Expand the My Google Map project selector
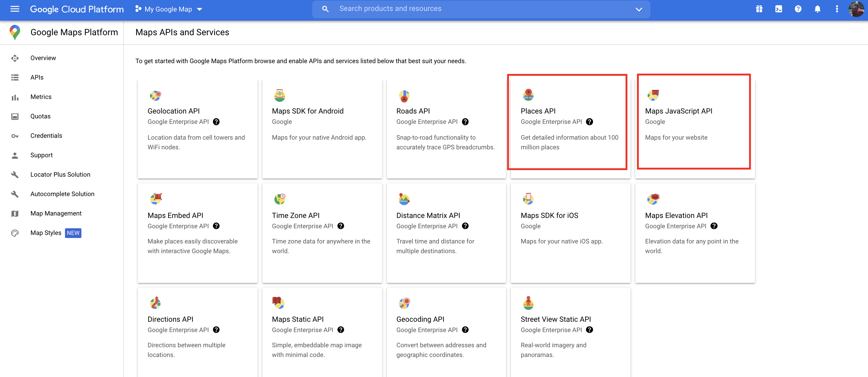Image resolution: width=868 pixels, height=377 pixels. (169, 9)
